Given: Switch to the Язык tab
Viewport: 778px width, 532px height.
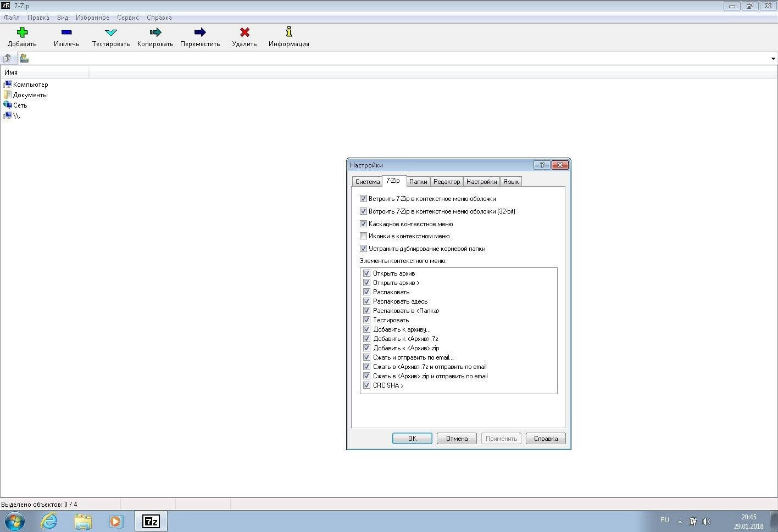Looking at the screenshot, I should [511, 182].
